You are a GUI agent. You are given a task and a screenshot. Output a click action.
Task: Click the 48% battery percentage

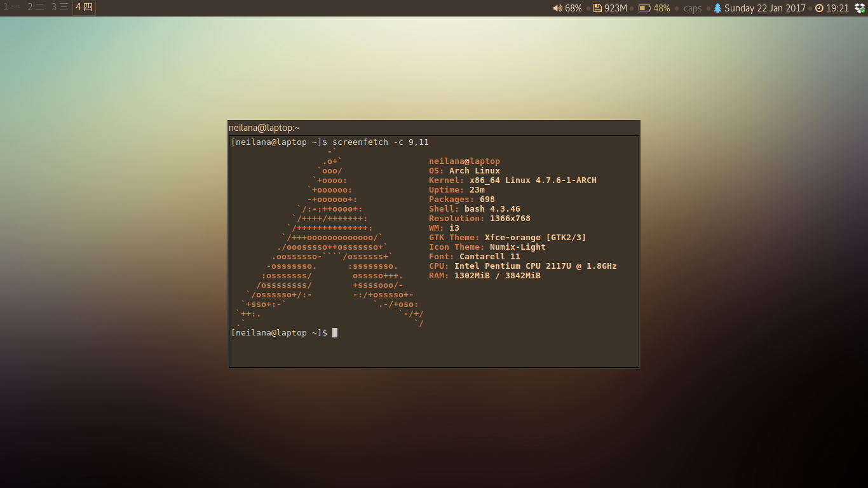pos(661,8)
